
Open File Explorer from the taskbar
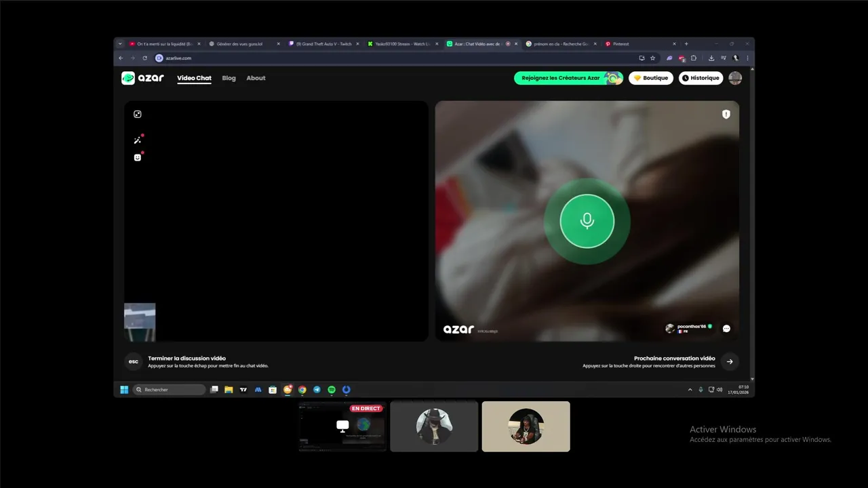coord(229,390)
